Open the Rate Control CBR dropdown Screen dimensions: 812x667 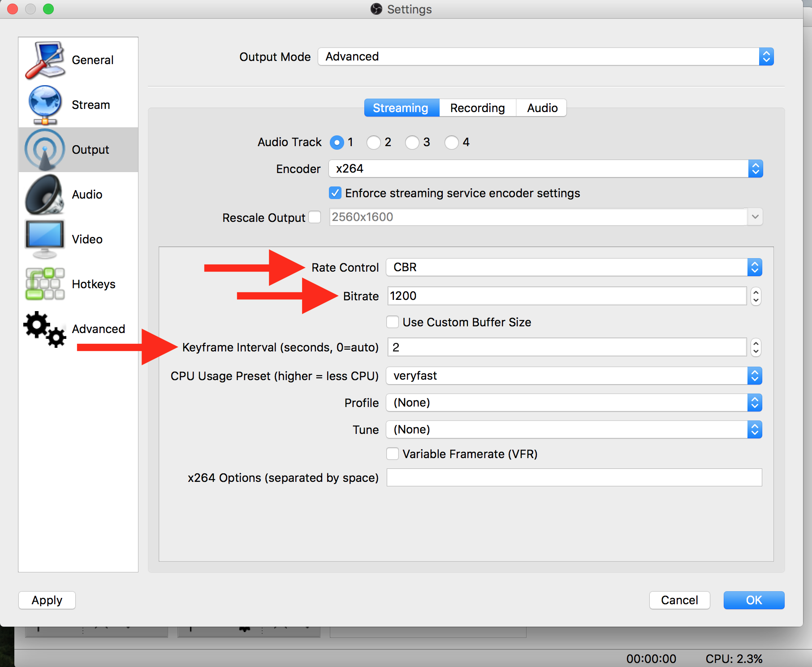(574, 267)
